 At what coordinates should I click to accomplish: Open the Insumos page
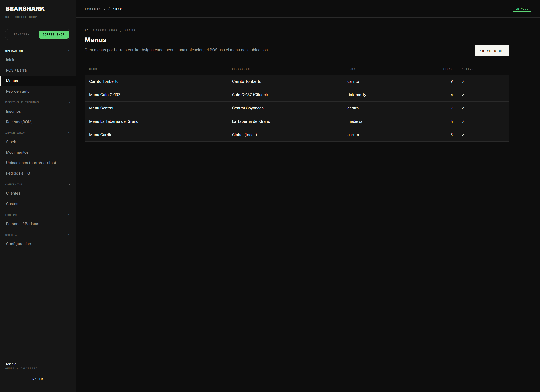pyautogui.click(x=38, y=111)
